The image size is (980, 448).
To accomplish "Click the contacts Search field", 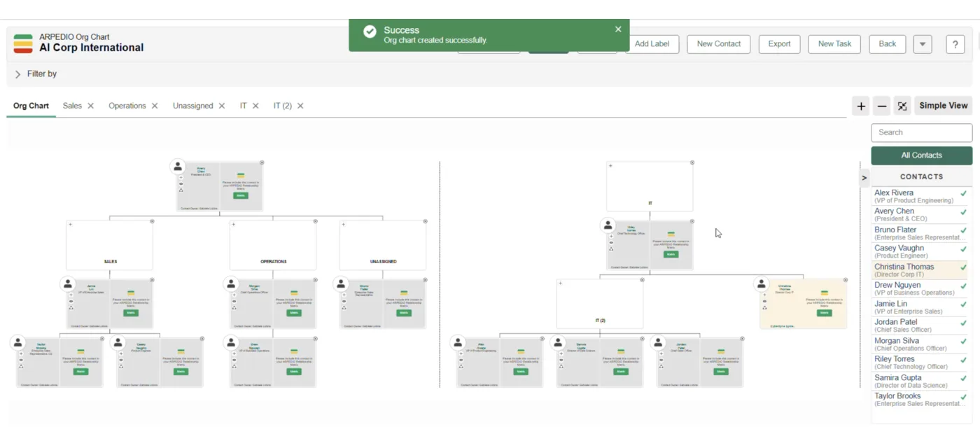I will 921,132.
